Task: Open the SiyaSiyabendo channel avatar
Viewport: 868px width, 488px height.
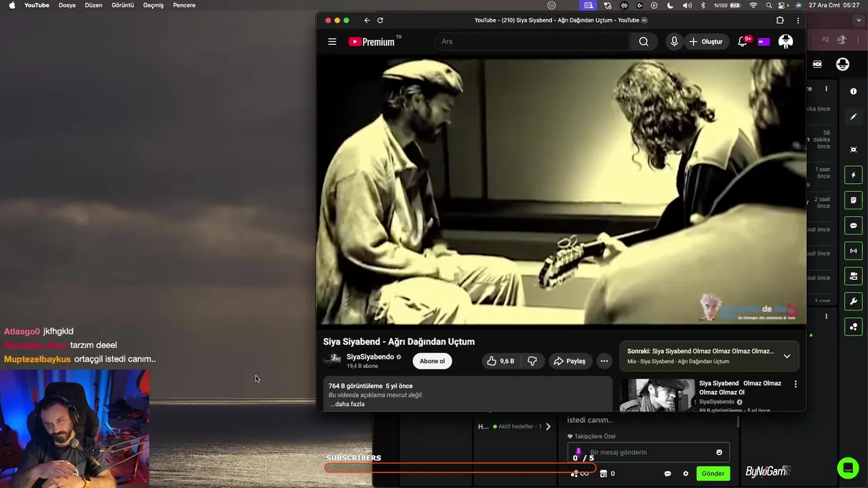Action: tap(332, 361)
